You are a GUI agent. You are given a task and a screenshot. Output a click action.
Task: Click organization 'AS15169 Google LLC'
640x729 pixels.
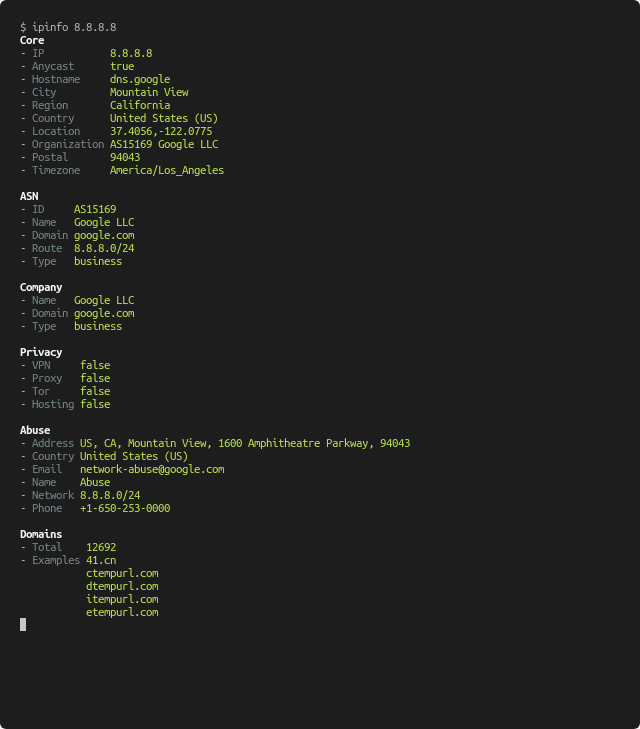point(164,145)
